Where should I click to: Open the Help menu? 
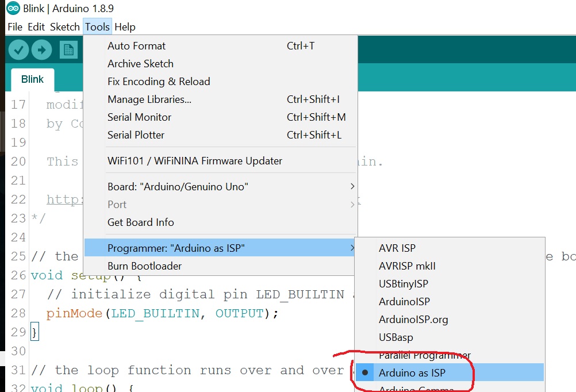point(125,27)
